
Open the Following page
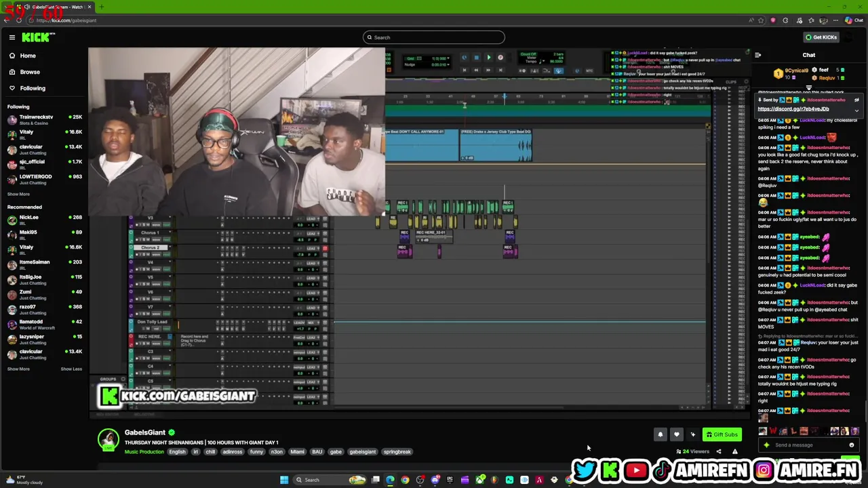tap(33, 88)
